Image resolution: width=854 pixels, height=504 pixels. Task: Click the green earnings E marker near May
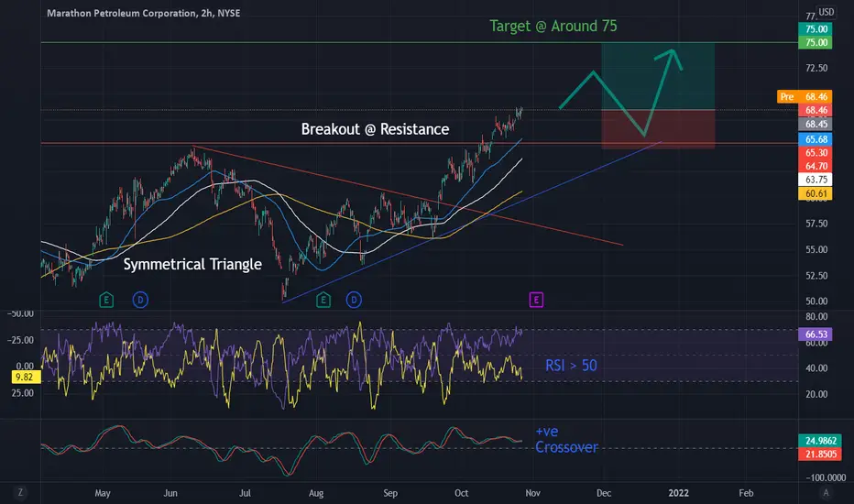(x=106, y=300)
